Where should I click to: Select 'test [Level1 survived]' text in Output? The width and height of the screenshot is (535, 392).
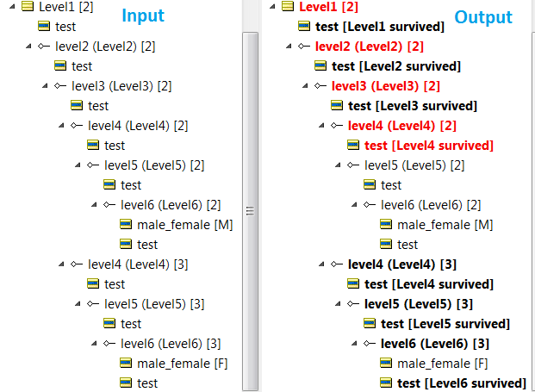[380, 27]
